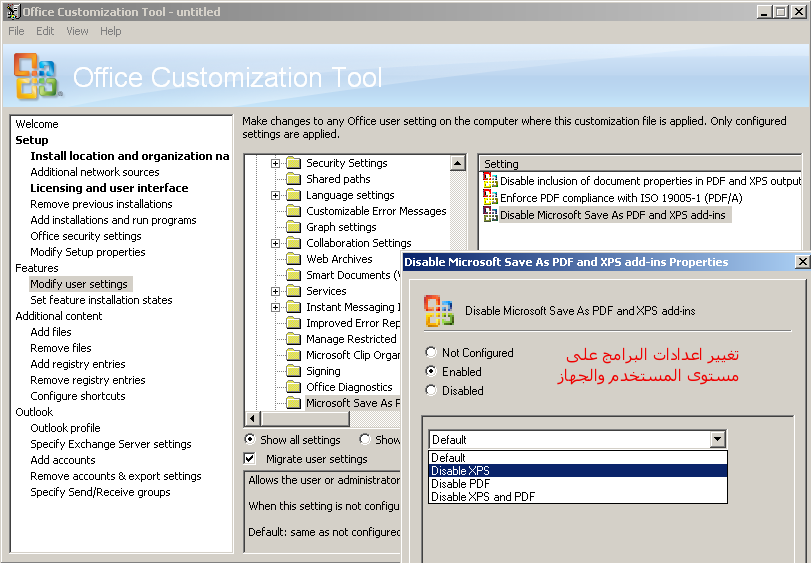Open Specify Send/Receive groups page
The height and width of the screenshot is (563, 811).
tap(100, 493)
